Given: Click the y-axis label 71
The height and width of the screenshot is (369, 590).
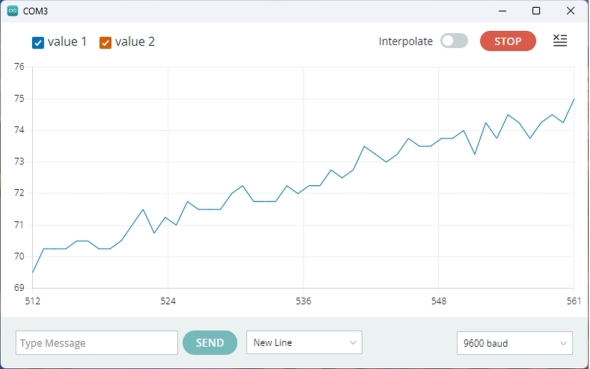Looking at the screenshot, I should click(19, 225).
